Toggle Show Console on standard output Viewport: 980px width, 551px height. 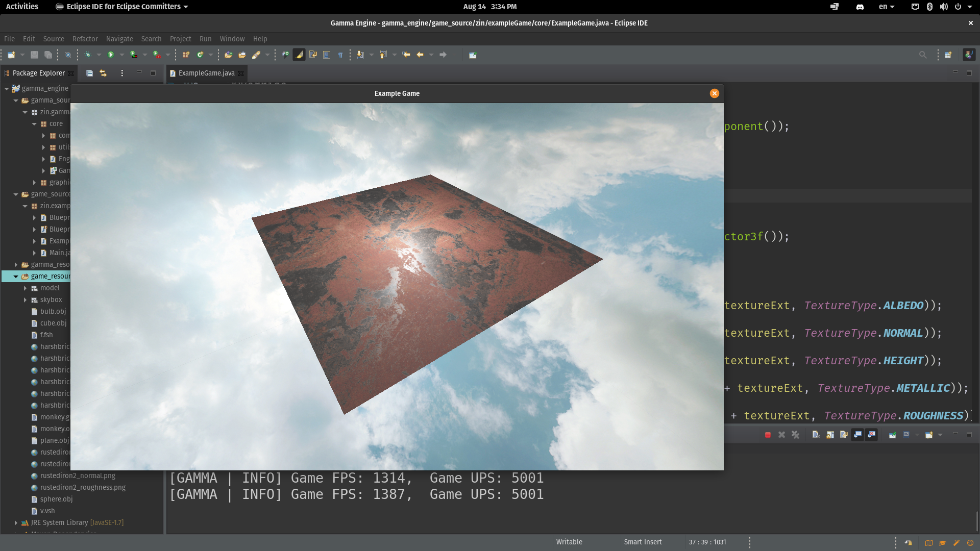click(857, 435)
